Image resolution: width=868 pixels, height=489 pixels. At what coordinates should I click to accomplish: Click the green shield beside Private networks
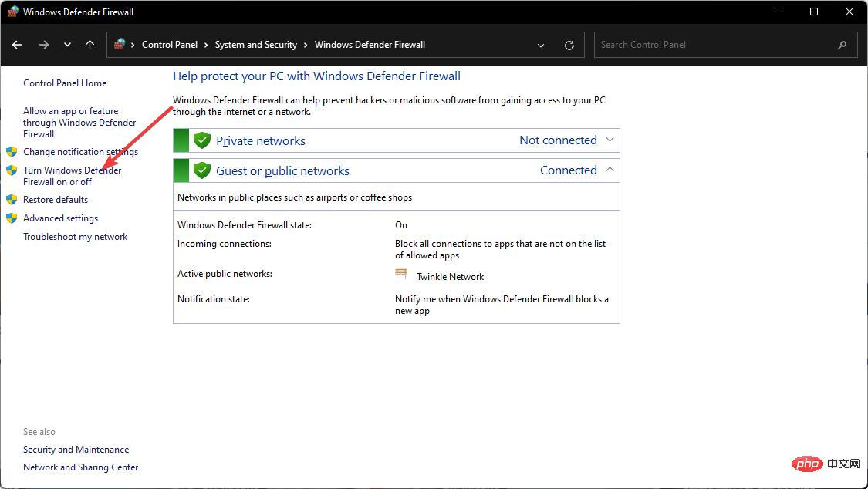click(202, 140)
